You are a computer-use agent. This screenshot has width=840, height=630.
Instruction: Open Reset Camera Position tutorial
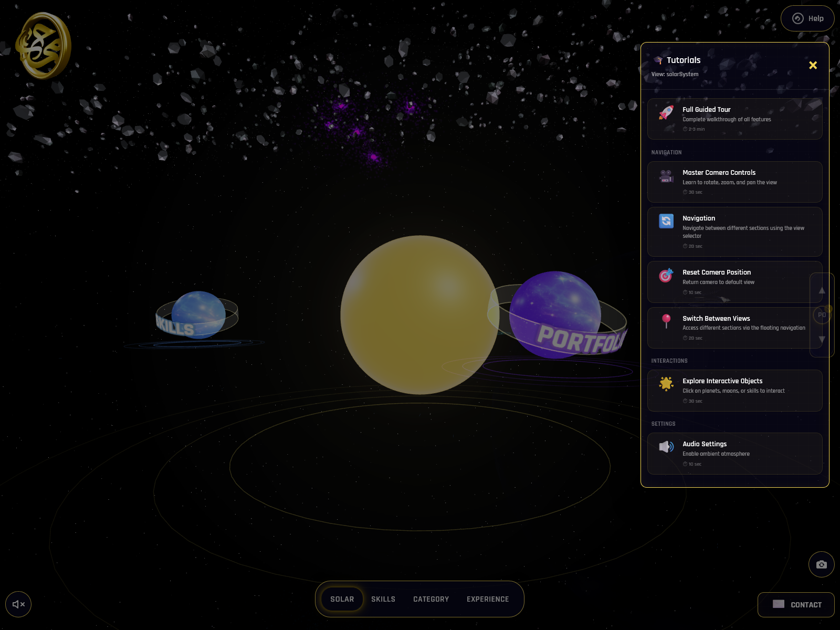pos(734,281)
